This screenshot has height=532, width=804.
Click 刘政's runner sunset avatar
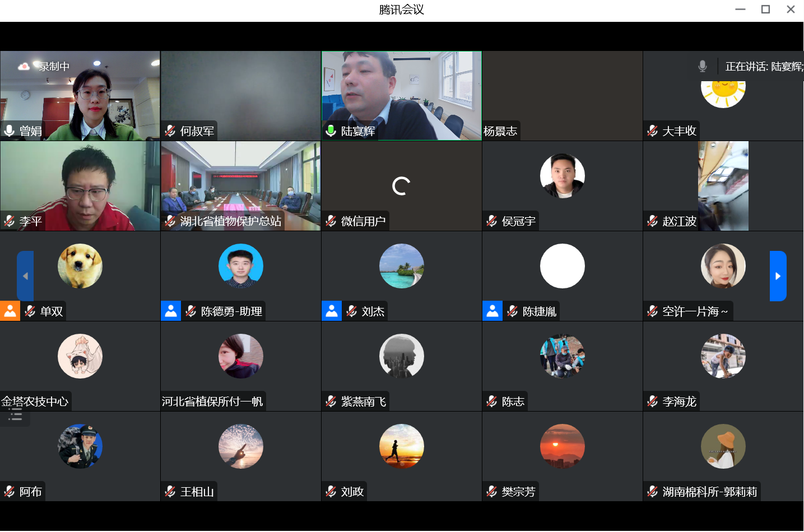pyautogui.click(x=402, y=446)
